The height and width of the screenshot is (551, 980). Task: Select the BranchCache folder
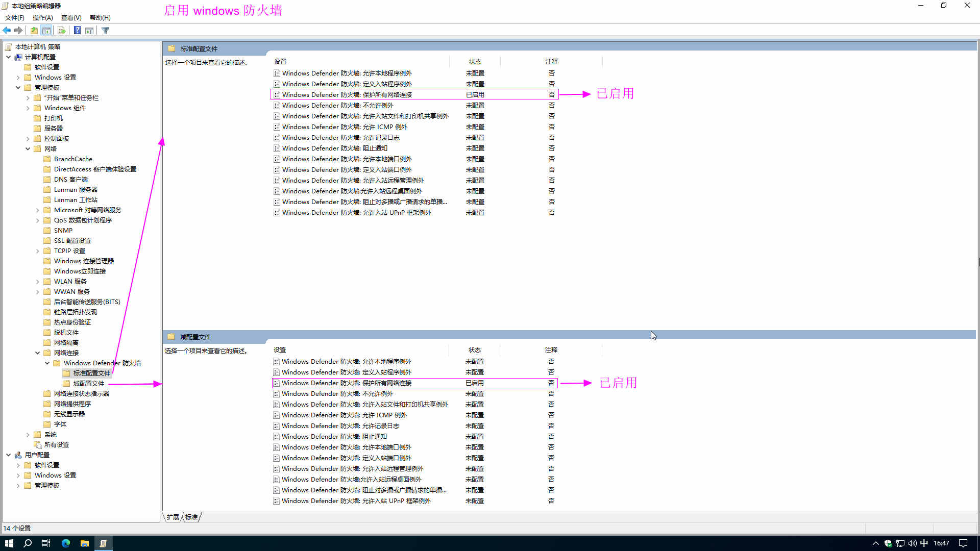(73, 159)
